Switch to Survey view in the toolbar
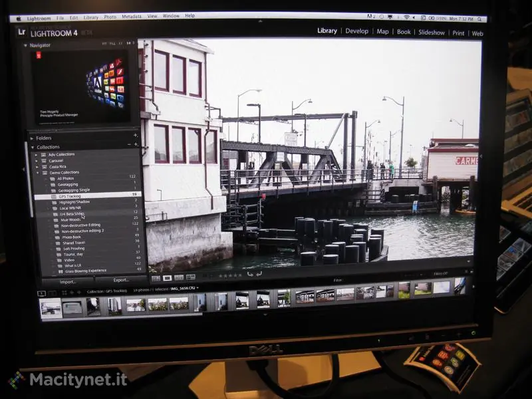 pos(191,277)
